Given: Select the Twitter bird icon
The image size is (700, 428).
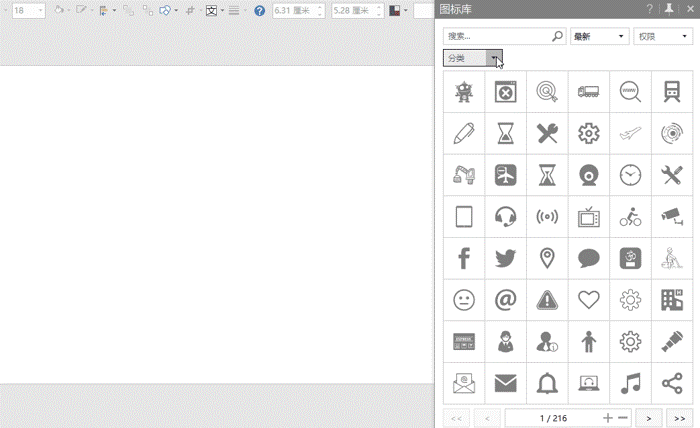Looking at the screenshot, I should click(x=505, y=258).
